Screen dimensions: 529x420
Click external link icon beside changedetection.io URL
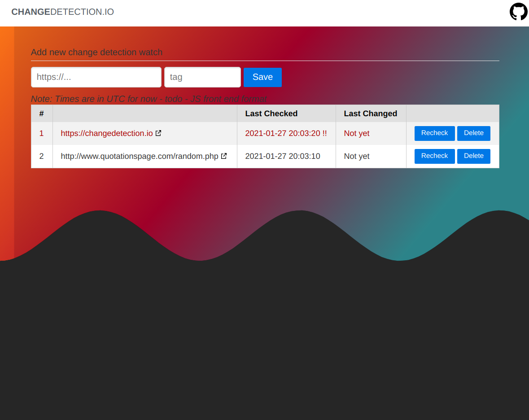(x=158, y=133)
